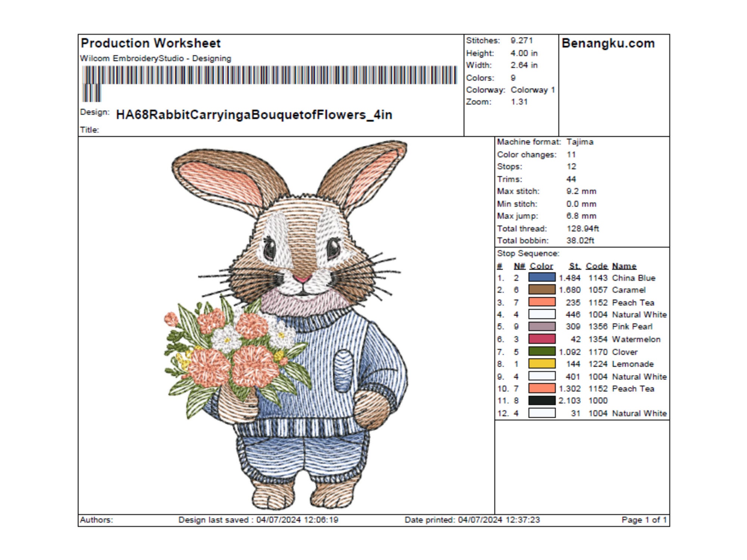Click the Wilcom EmbroideryStudio - Designing subtitle
The height and width of the screenshot is (560, 747).
155,59
